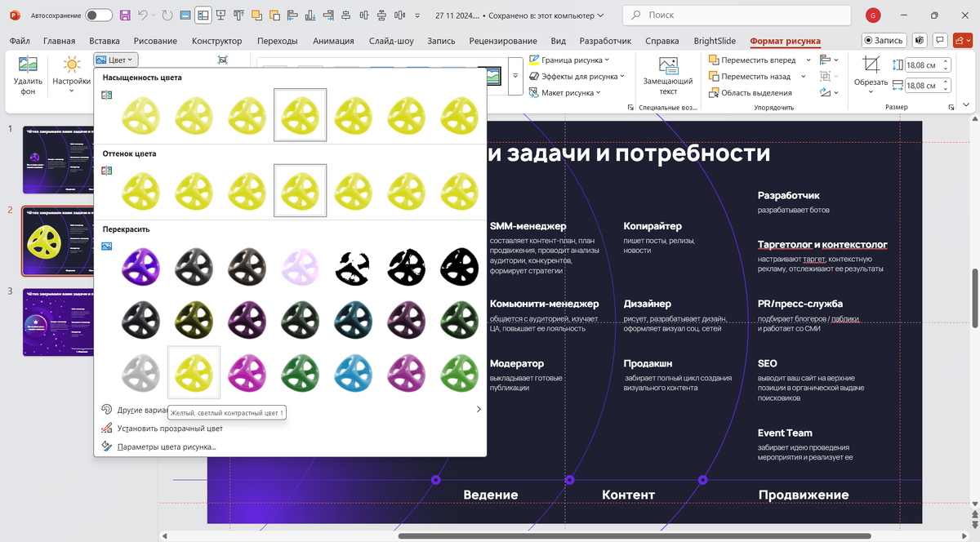Switch to the BrightSlide tab
Image resolution: width=980 pixels, height=542 pixels.
[x=715, y=41]
